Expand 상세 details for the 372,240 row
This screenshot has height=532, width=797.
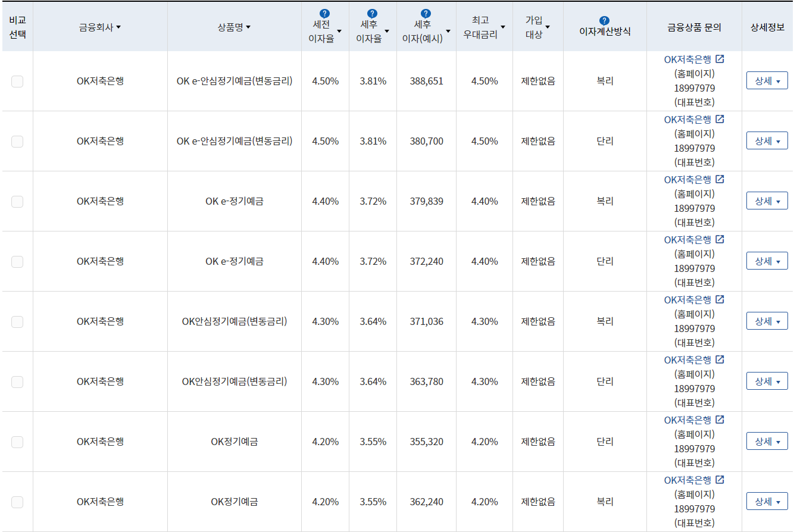coord(767,261)
